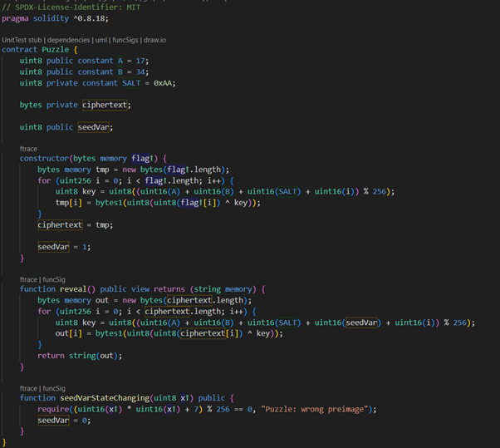Image resolution: width=500 pixels, height=448 pixels.
Task: Click the 'return string(out);' statement
Action: (x=80, y=356)
